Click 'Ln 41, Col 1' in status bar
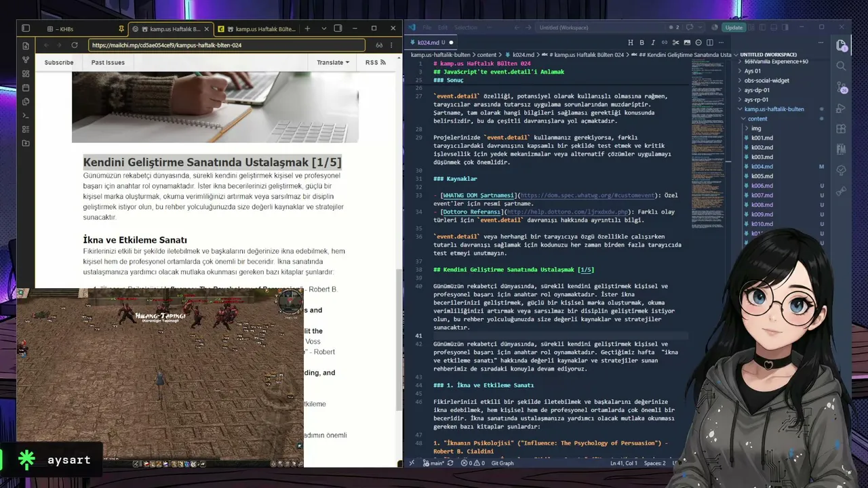 624,464
